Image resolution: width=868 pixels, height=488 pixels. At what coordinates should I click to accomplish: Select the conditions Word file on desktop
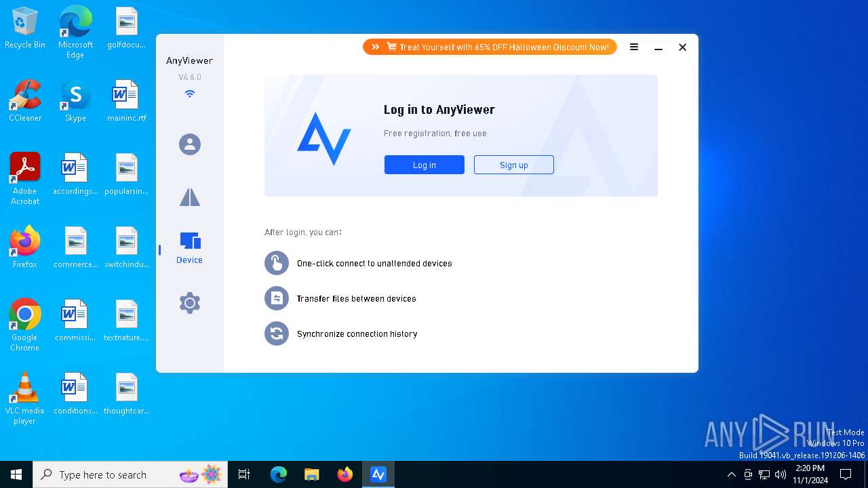click(75, 394)
